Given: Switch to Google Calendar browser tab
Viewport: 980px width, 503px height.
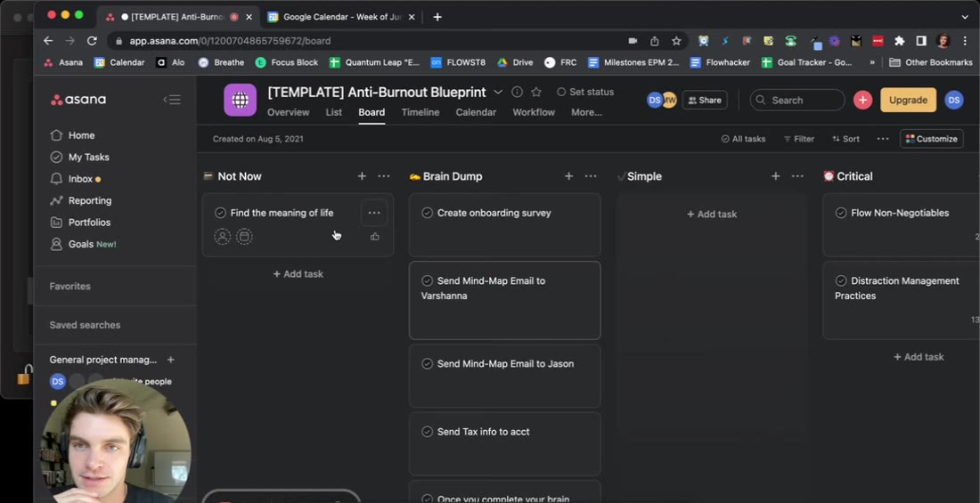Looking at the screenshot, I should (341, 17).
